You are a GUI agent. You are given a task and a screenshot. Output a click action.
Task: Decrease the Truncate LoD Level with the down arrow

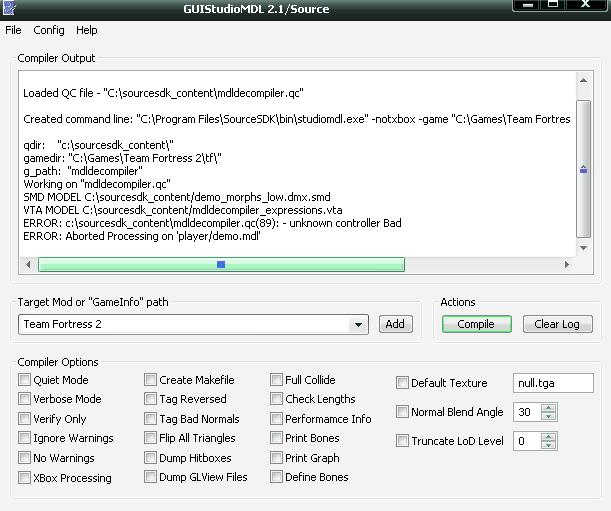point(547,445)
